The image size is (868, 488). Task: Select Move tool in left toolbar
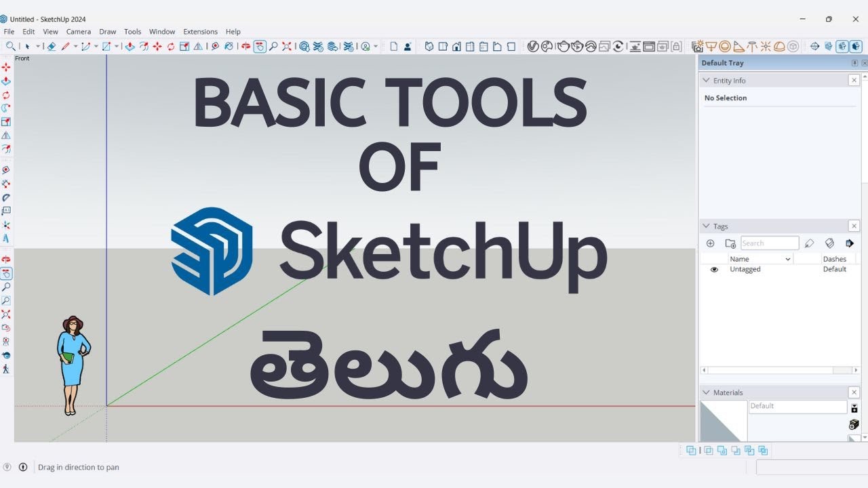coord(6,67)
